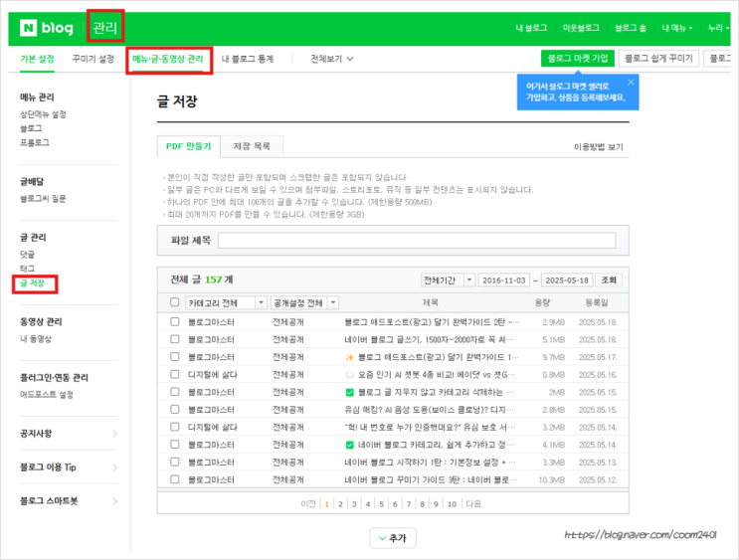
Task: Click the Naver N blog logo
Action: tap(47, 28)
